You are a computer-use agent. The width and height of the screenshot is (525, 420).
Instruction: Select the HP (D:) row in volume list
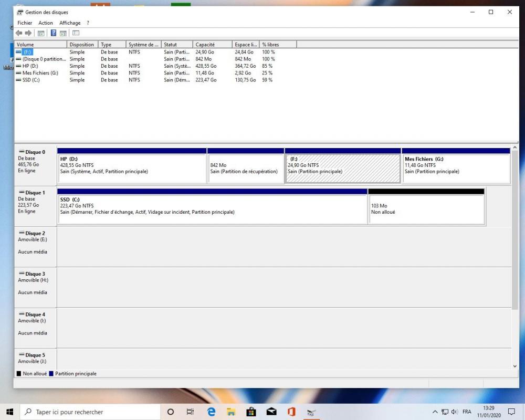[x=30, y=66]
